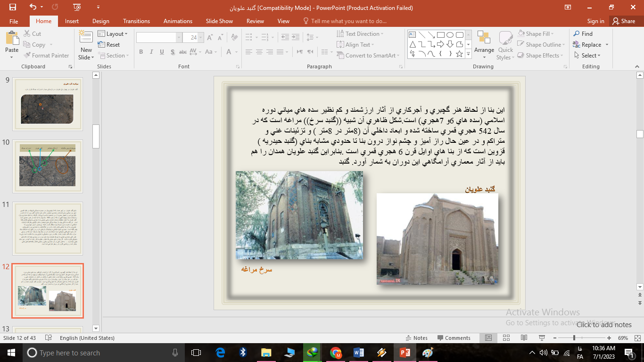
Task: Switch to the Design tab
Action: (x=100, y=21)
